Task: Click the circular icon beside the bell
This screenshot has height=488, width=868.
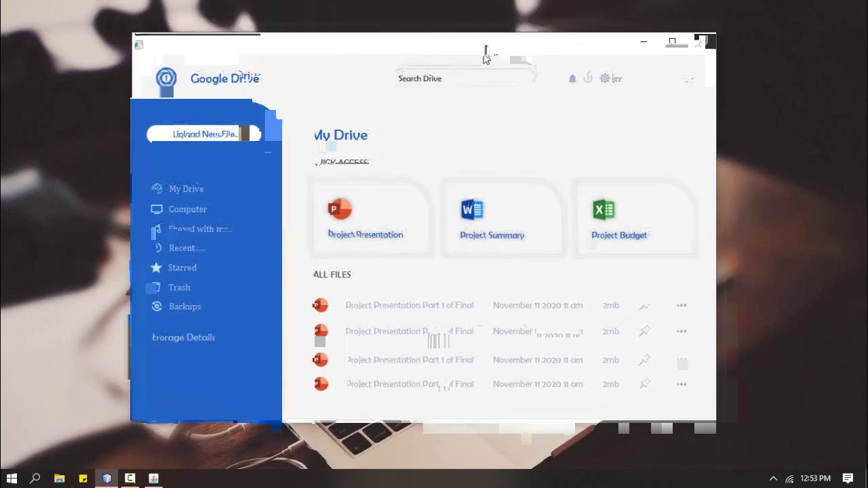Action: tap(588, 78)
